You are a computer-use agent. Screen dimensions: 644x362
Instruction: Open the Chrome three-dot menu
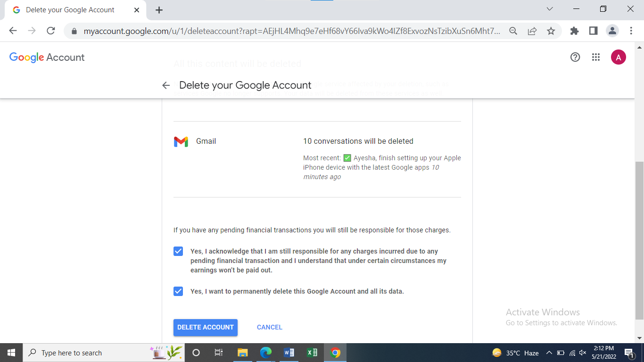tap(631, 31)
